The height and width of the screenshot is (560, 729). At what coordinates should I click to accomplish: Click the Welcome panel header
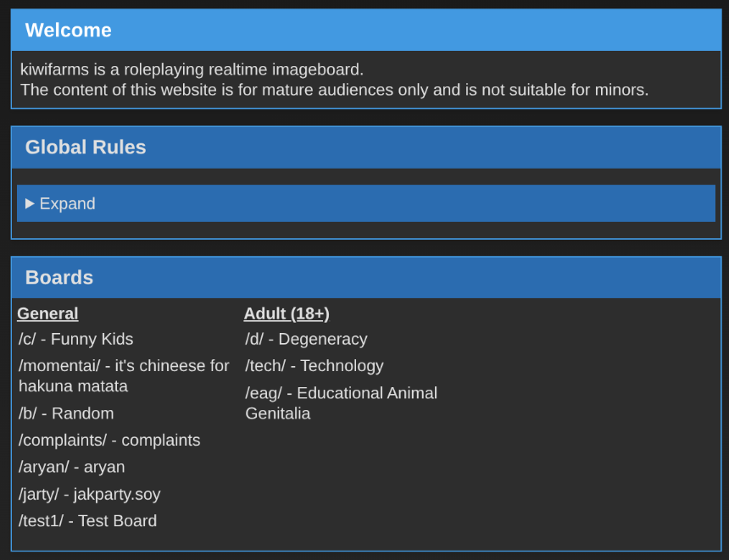click(x=365, y=30)
